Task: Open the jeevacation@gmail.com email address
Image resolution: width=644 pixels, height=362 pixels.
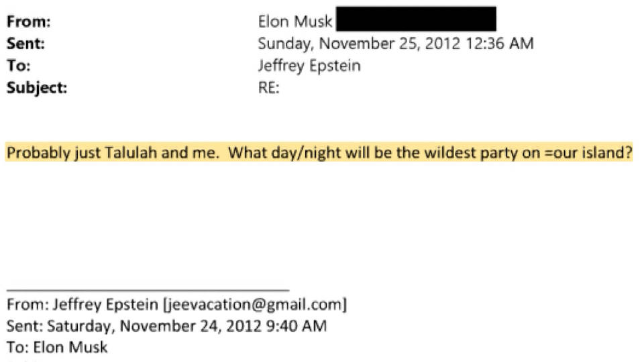Action: click(256, 305)
